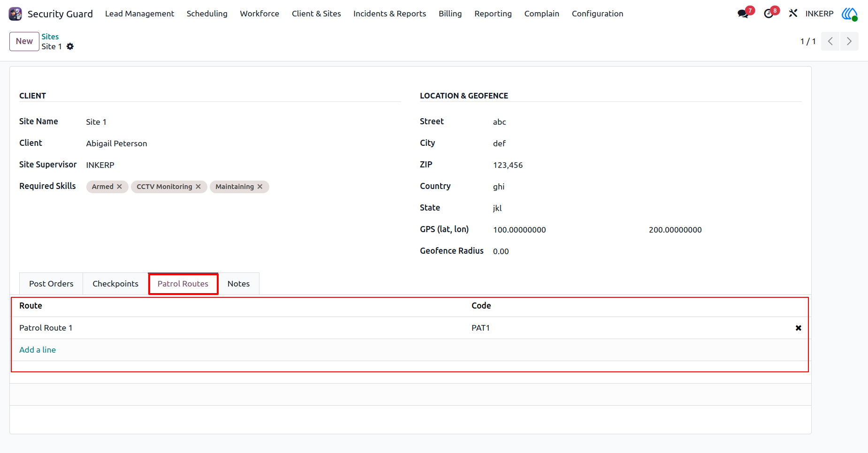Viewport: 868px width, 453px height.
Task: Switch to the Post Orders tab
Action: pos(51,284)
